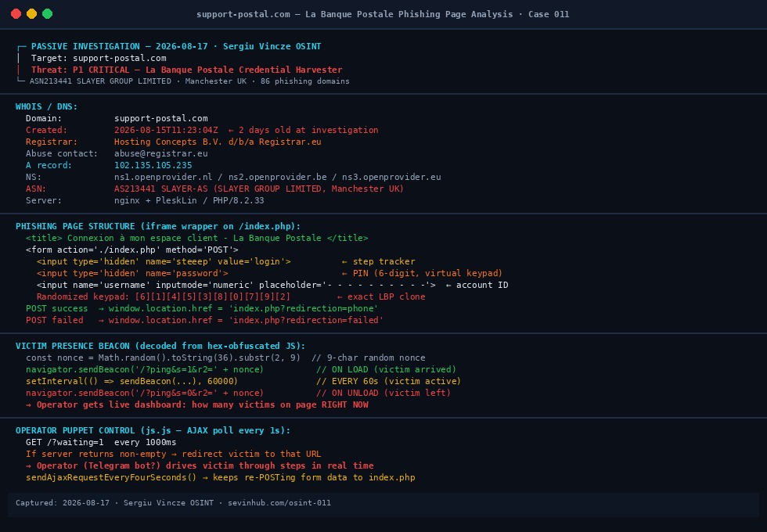Click the input name='username' line
The width and height of the screenshot is (767, 532).
[x=236, y=285]
